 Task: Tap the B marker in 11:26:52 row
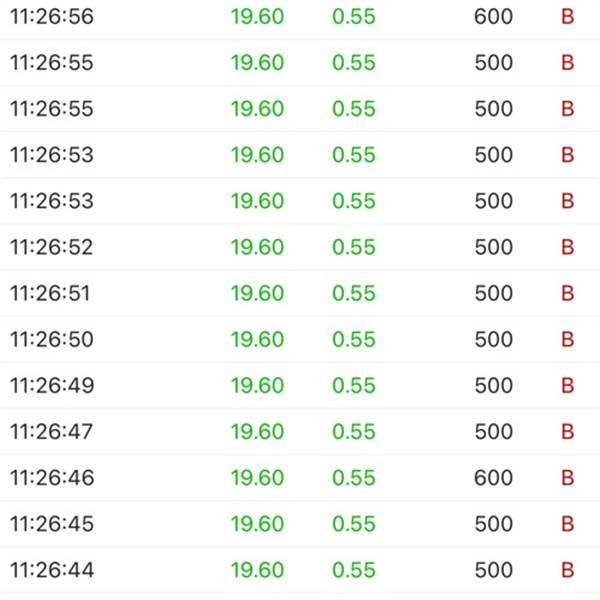click(567, 247)
